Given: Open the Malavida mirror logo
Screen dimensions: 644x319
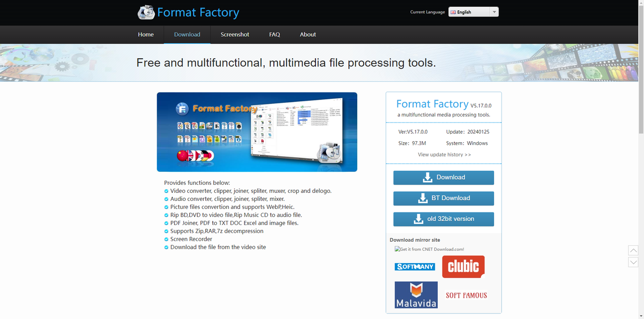Looking at the screenshot, I should [x=416, y=295].
